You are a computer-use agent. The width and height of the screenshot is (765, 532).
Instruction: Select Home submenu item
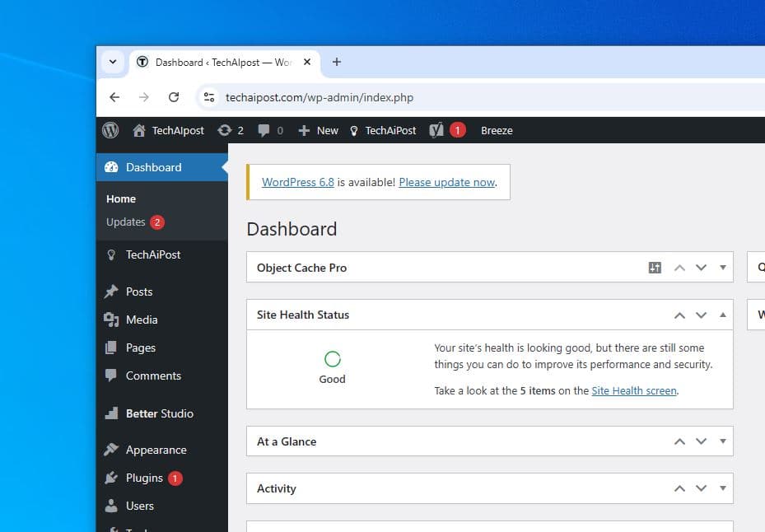pyautogui.click(x=121, y=199)
